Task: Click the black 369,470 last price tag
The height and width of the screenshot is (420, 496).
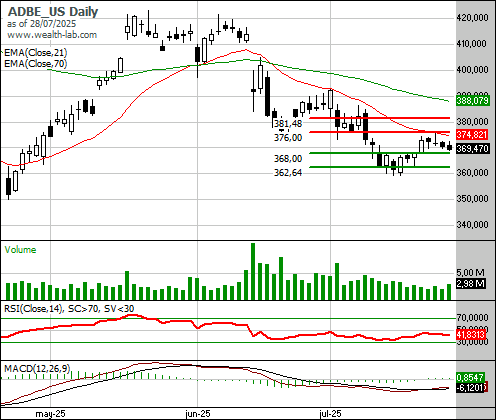Action: (473, 149)
